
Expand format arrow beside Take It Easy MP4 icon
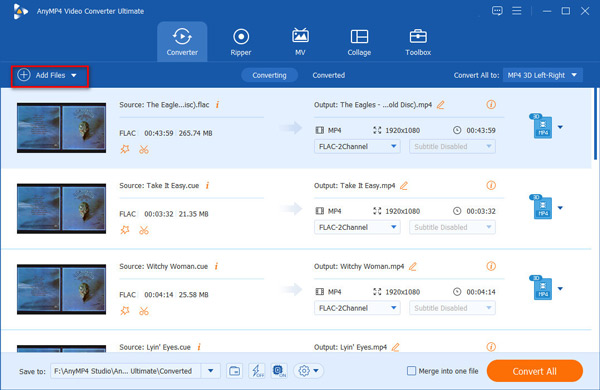(560, 208)
